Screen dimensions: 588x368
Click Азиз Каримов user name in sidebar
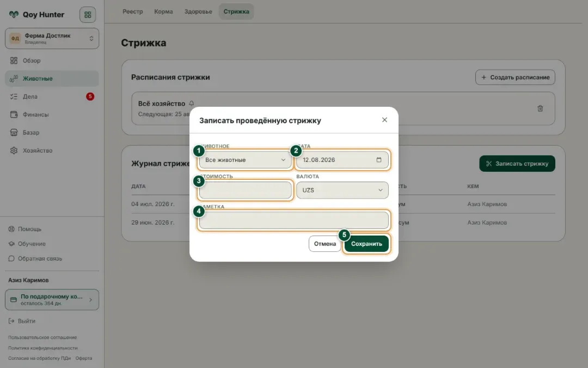pos(28,280)
